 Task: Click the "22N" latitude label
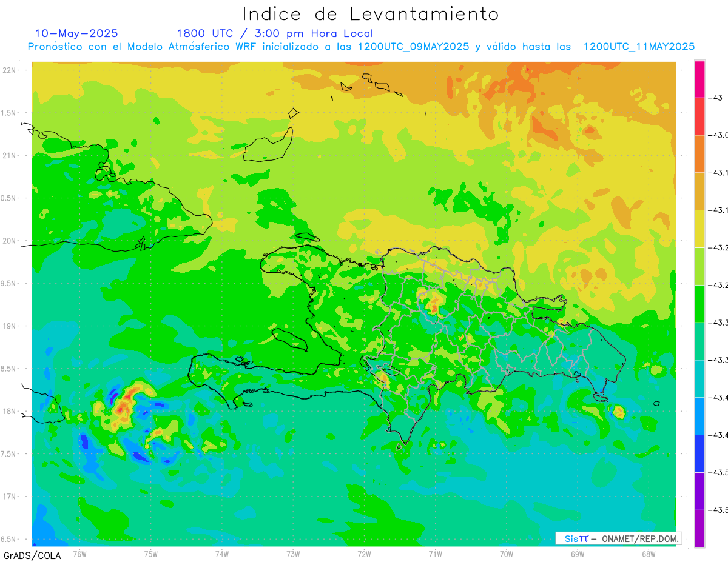[x=10, y=70]
